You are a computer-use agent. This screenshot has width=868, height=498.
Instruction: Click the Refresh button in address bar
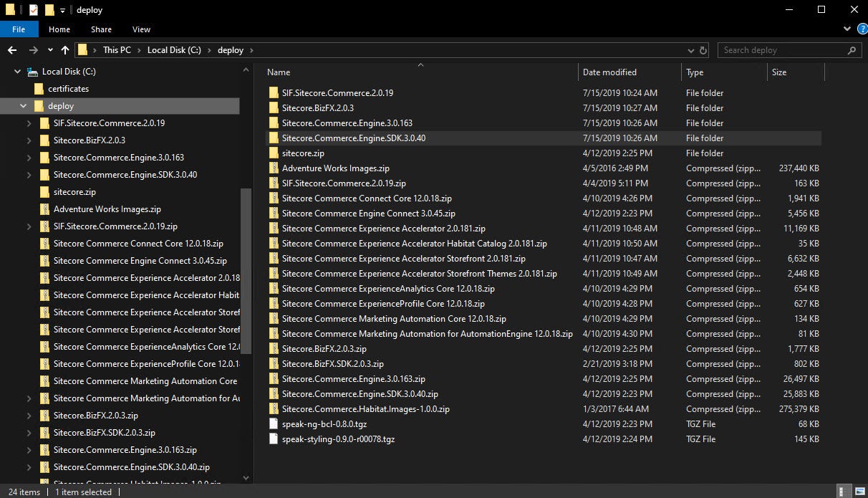click(x=703, y=50)
